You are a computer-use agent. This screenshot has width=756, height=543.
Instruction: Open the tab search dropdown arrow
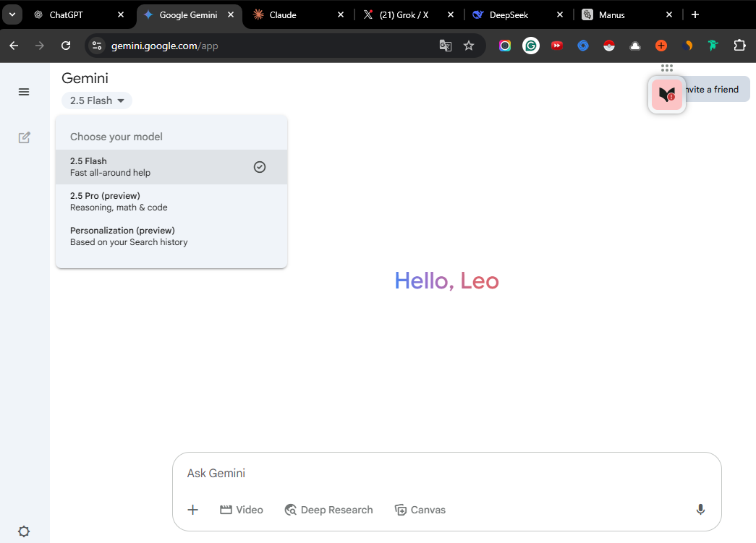(x=12, y=14)
